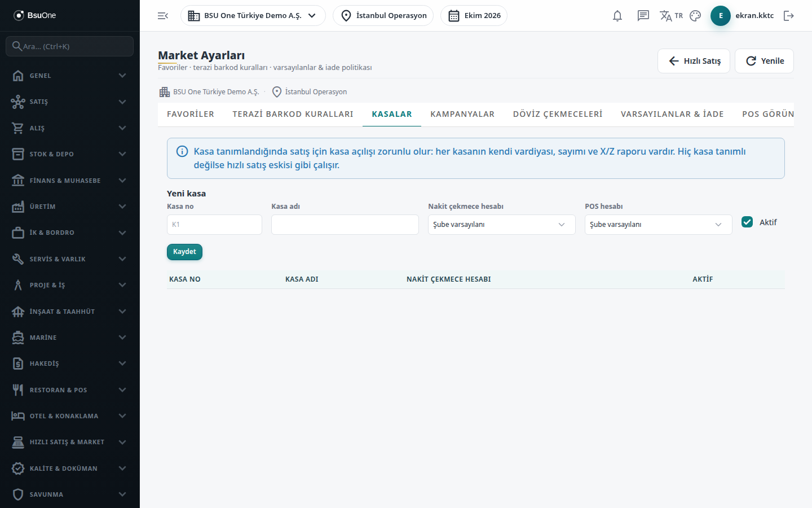Open the Varsayılanlar & İade tab
Viewport: 812px width, 508px height.
click(x=672, y=114)
